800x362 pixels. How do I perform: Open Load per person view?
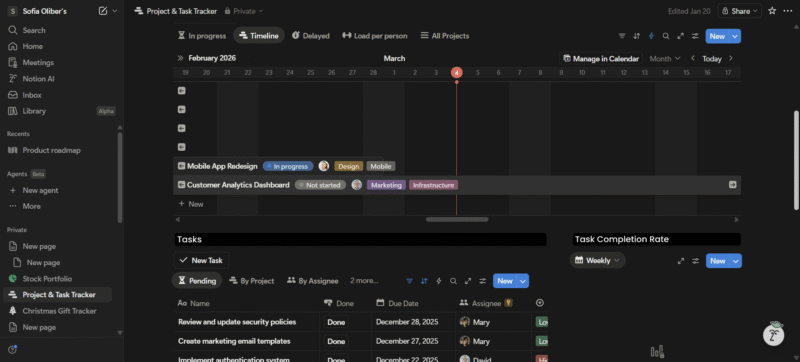point(375,36)
